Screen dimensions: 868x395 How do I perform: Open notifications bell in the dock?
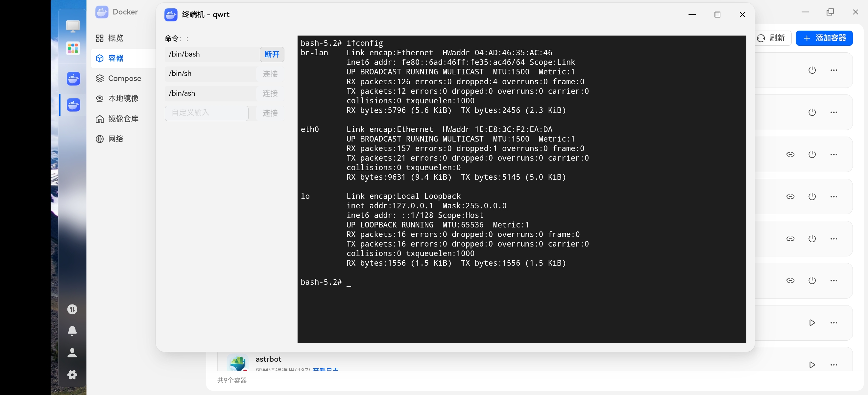point(72,331)
